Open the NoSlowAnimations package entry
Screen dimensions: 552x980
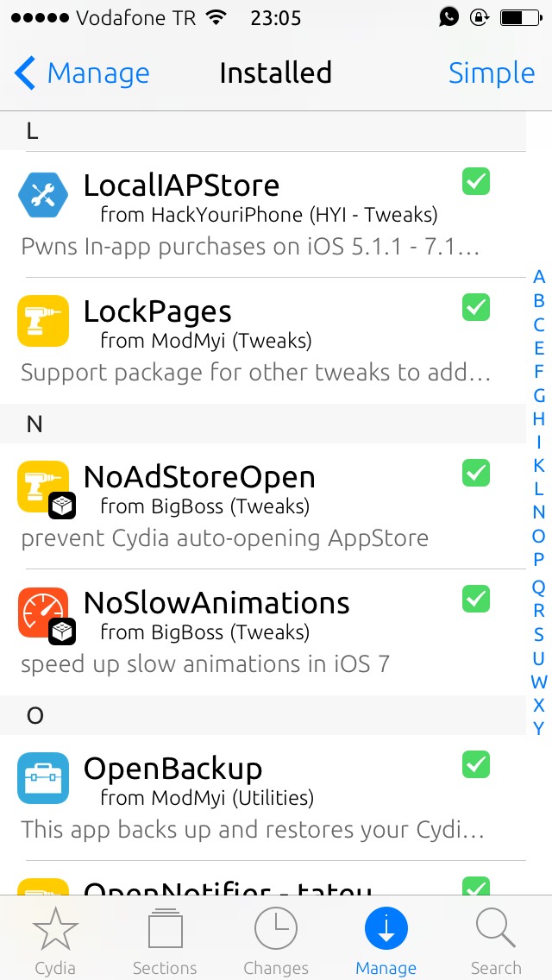coord(262,631)
